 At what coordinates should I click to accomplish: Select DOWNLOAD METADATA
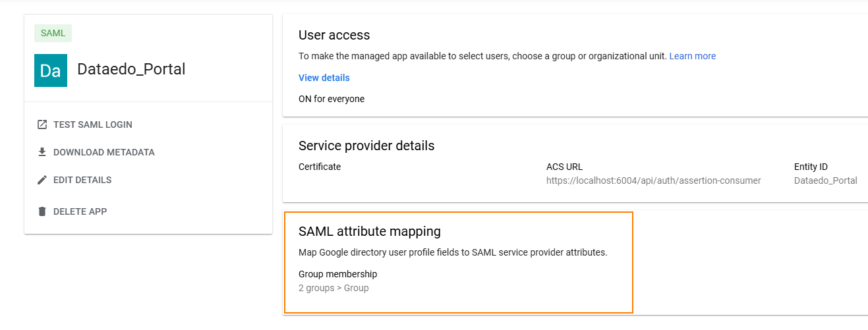[x=104, y=152]
